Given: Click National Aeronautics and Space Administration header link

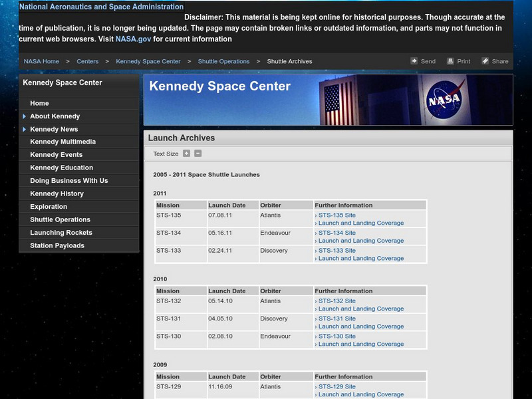Looking at the screenshot, I should click(102, 7).
